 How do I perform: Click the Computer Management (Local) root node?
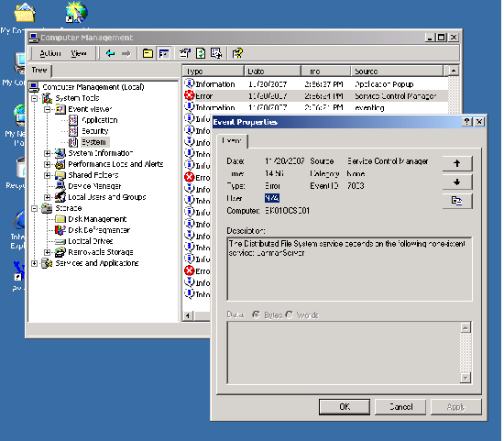click(x=93, y=87)
